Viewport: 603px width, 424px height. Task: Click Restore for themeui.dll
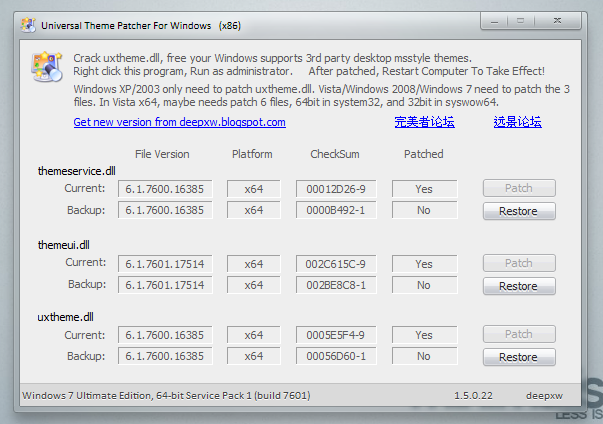519,286
